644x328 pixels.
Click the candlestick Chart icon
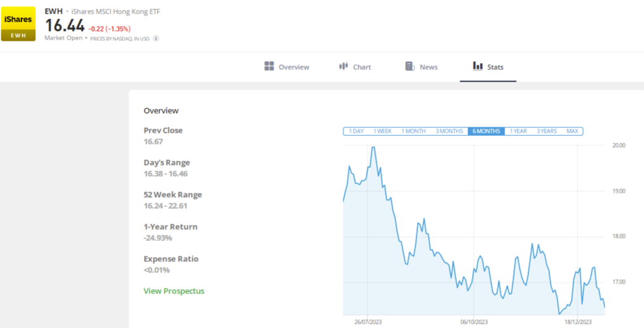[x=343, y=66]
